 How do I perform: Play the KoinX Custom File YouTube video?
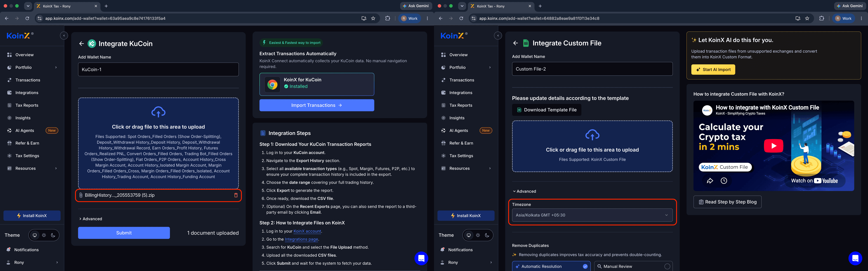[x=773, y=146]
